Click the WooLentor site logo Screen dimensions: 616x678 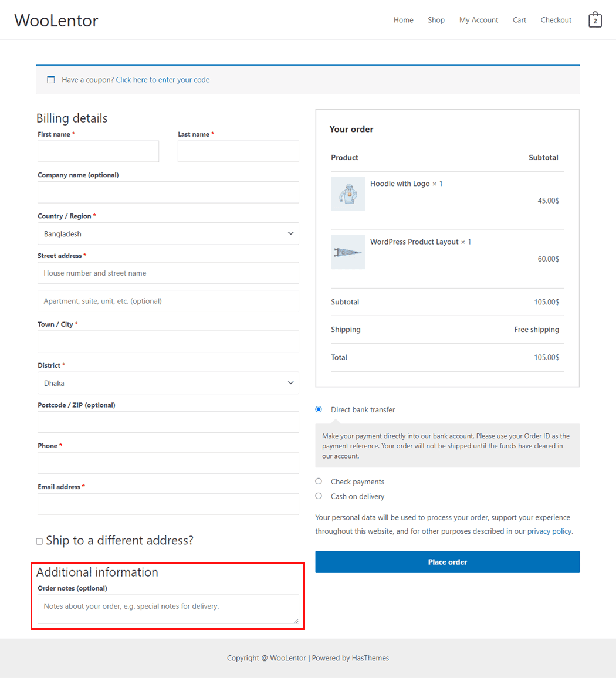pyautogui.click(x=56, y=21)
